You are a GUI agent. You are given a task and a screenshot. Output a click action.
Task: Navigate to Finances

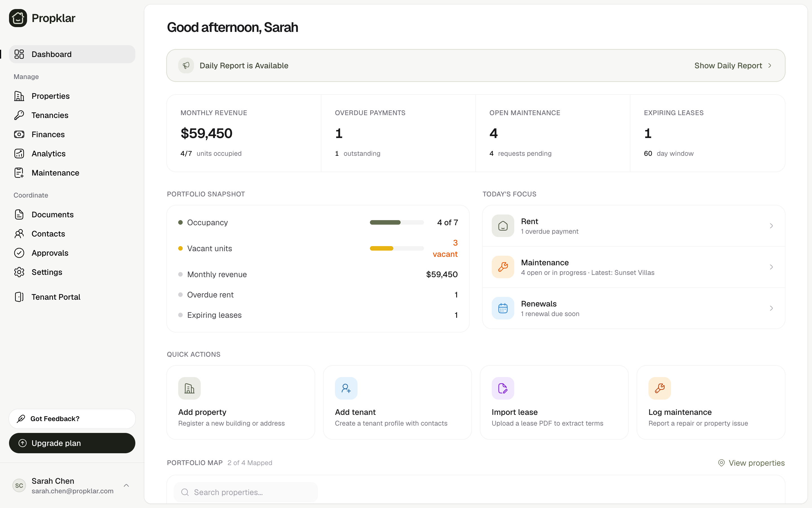point(72,134)
